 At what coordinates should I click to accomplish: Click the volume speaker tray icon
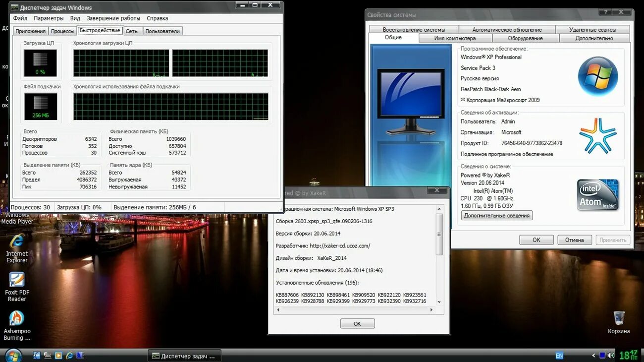pos(610,356)
